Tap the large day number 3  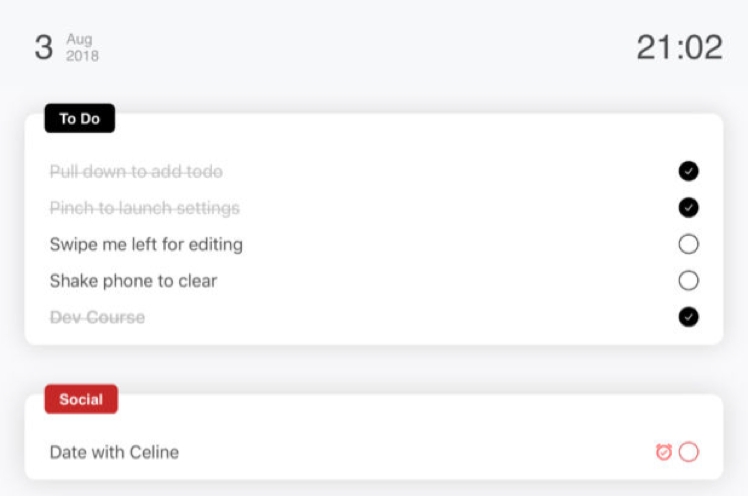click(43, 47)
